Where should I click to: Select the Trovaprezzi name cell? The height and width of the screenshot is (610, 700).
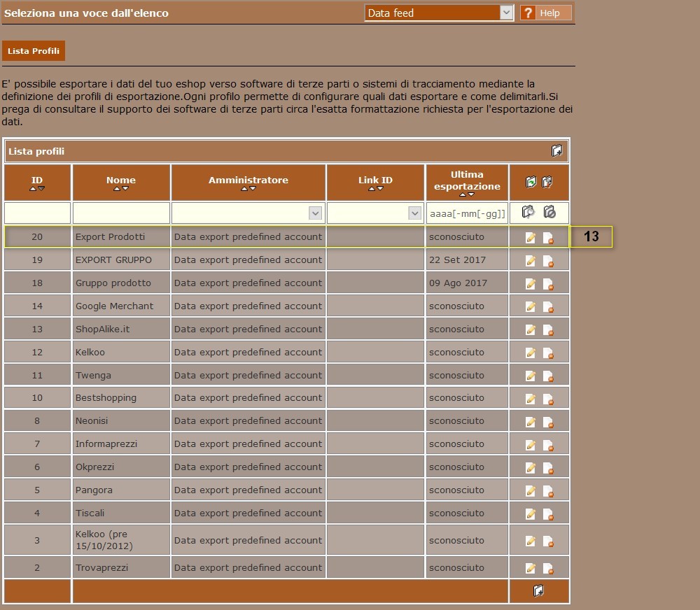[x=121, y=567]
